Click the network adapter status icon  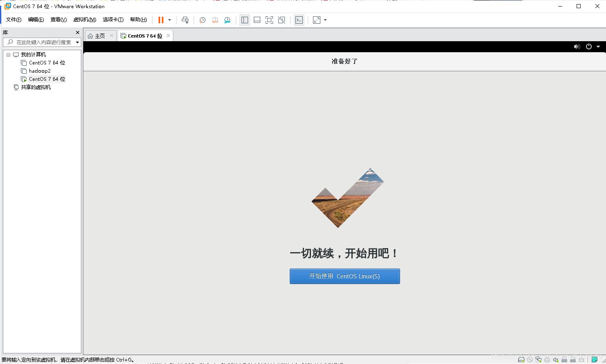click(x=539, y=360)
